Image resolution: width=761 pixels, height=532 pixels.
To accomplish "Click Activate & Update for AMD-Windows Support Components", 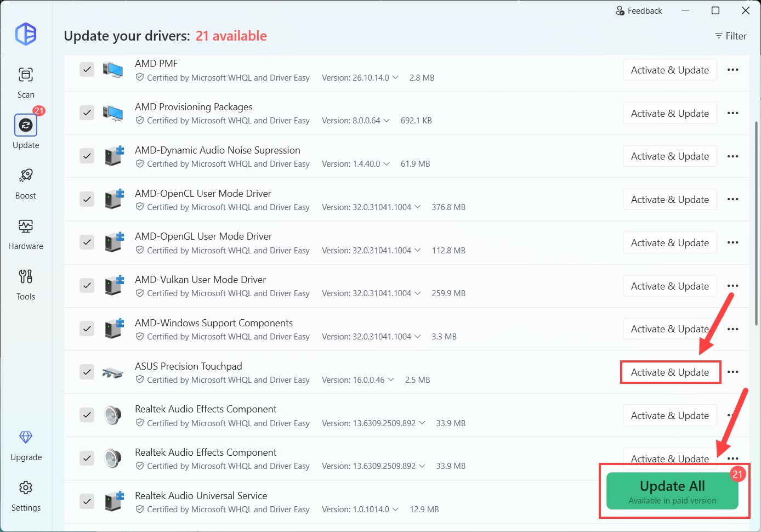I will click(x=670, y=329).
